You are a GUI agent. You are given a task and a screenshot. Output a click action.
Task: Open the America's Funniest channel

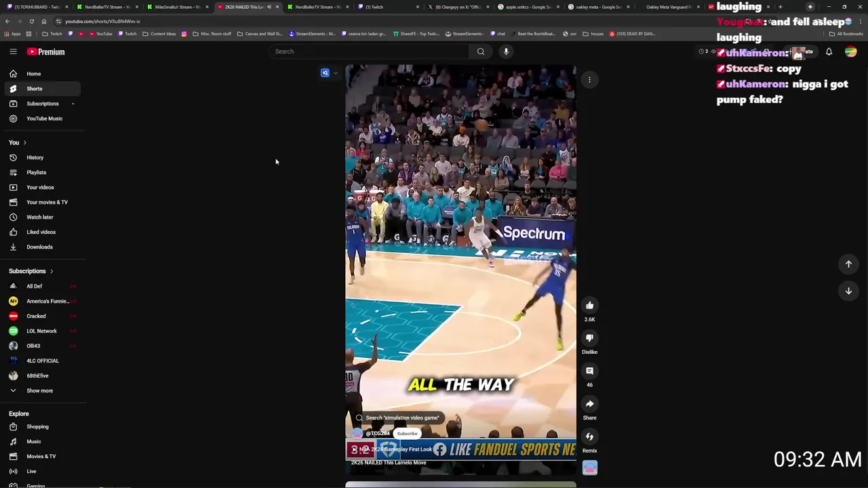(43, 301)
